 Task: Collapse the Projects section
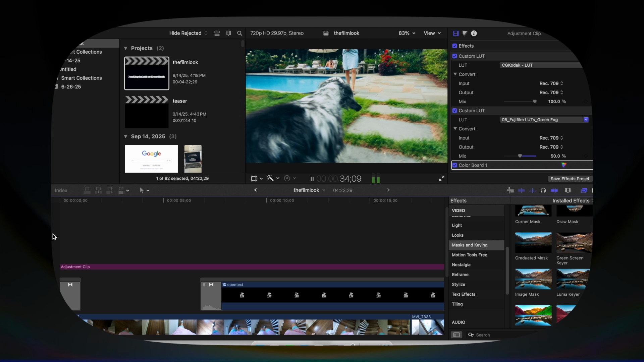click(126, 48)
